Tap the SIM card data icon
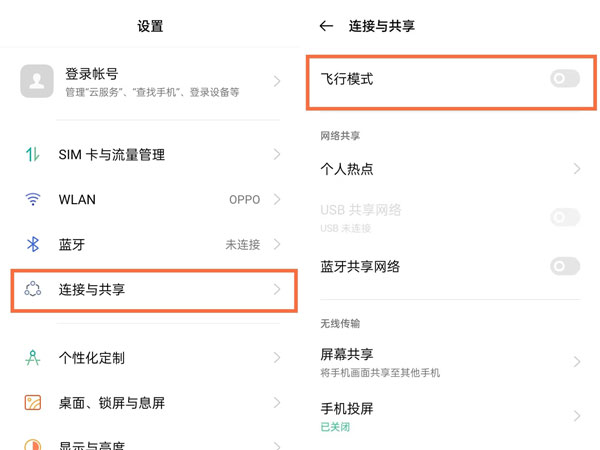Screen dimensions: 600x450 pyautogui.click(x=33, y=155)
